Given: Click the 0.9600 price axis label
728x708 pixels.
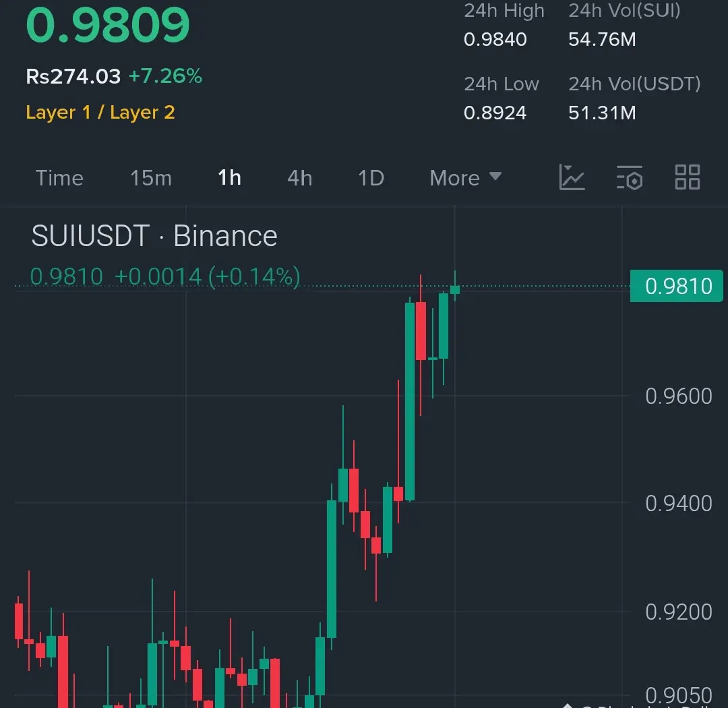Looking at the screenshot, I should coord(678,396).
